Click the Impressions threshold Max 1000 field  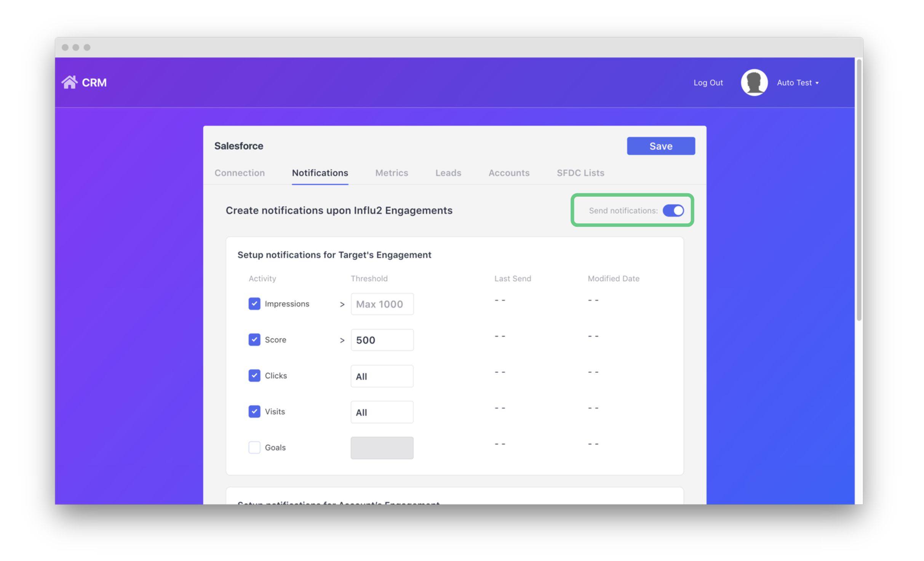point(382,304)
